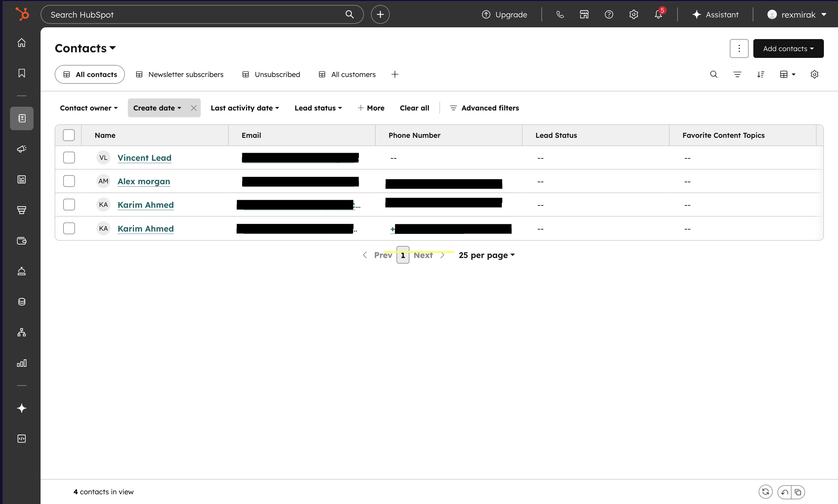This screenshot has height=504, width=838.
Task: Open the three-dot actions menu
Action: pyautogui.click(x=739, y=48)
